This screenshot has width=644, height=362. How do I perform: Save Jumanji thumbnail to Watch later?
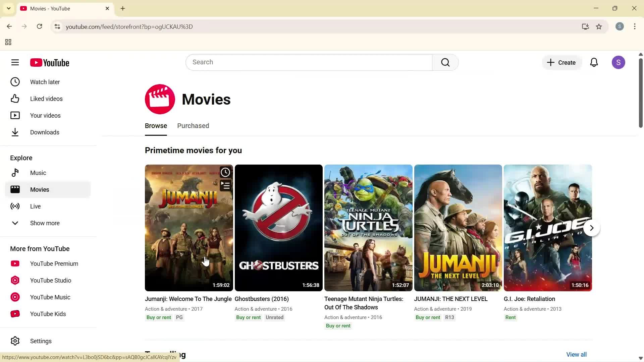click(225, 172)
